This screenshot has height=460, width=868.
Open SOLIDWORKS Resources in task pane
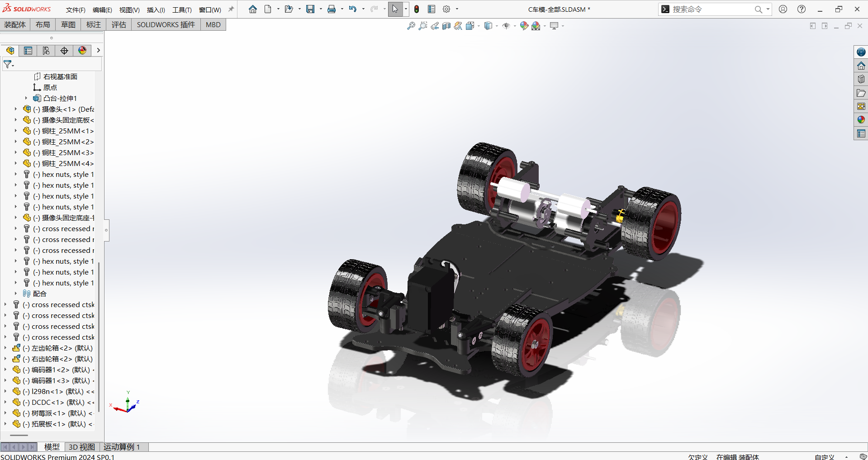point(861,52)
